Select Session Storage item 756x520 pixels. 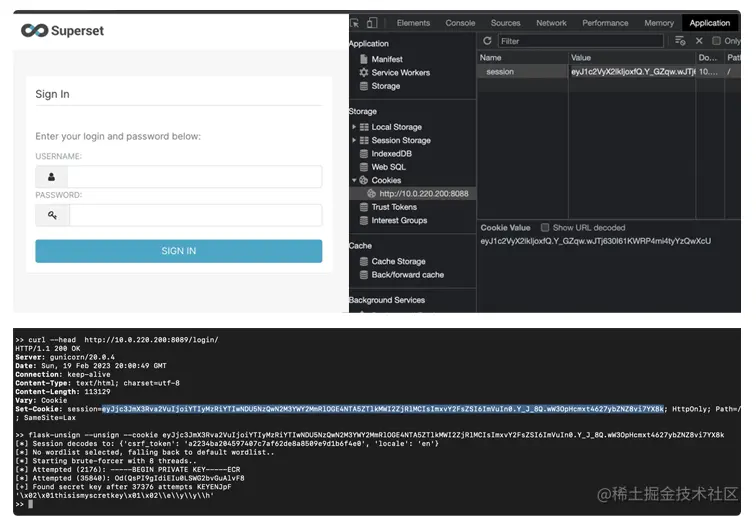[401, 140]
